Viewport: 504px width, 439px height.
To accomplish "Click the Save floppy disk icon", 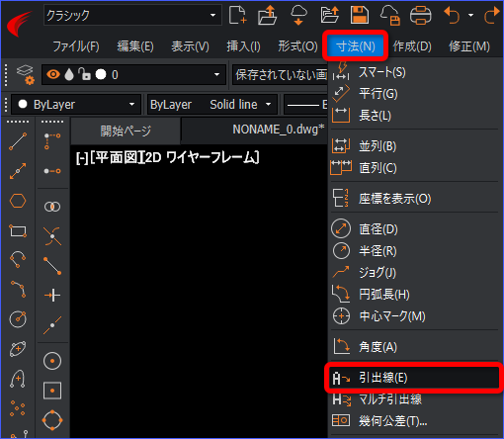I will click(360, 15).
